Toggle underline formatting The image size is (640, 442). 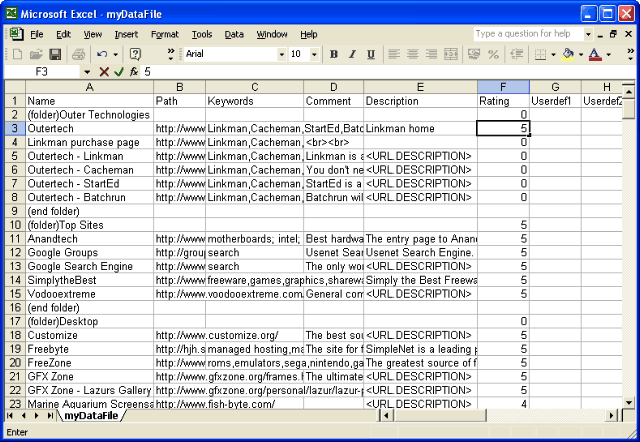(x=371, y=54)
